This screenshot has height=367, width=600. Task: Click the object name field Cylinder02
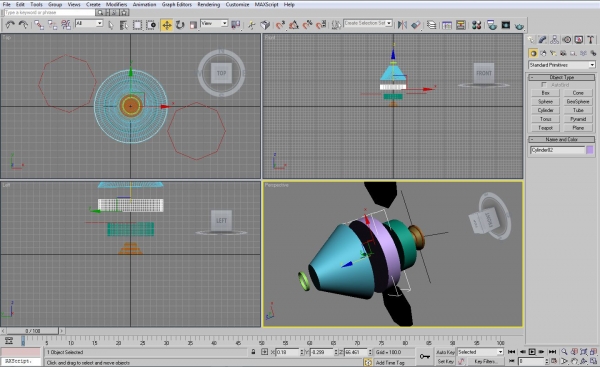558,150
